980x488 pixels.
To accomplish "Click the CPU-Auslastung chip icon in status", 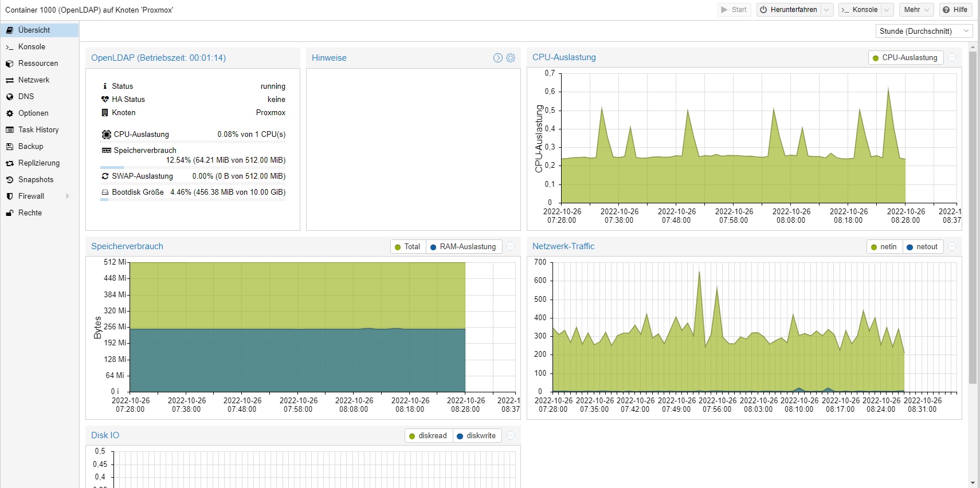I will tap(106, 135).
